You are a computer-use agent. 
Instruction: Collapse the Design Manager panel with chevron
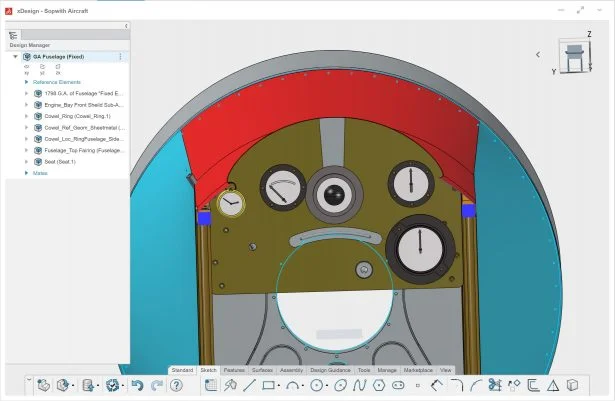125,25
